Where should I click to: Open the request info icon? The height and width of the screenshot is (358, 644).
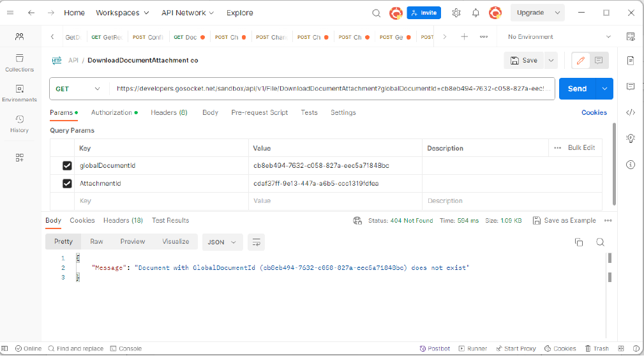coord(631,165)
